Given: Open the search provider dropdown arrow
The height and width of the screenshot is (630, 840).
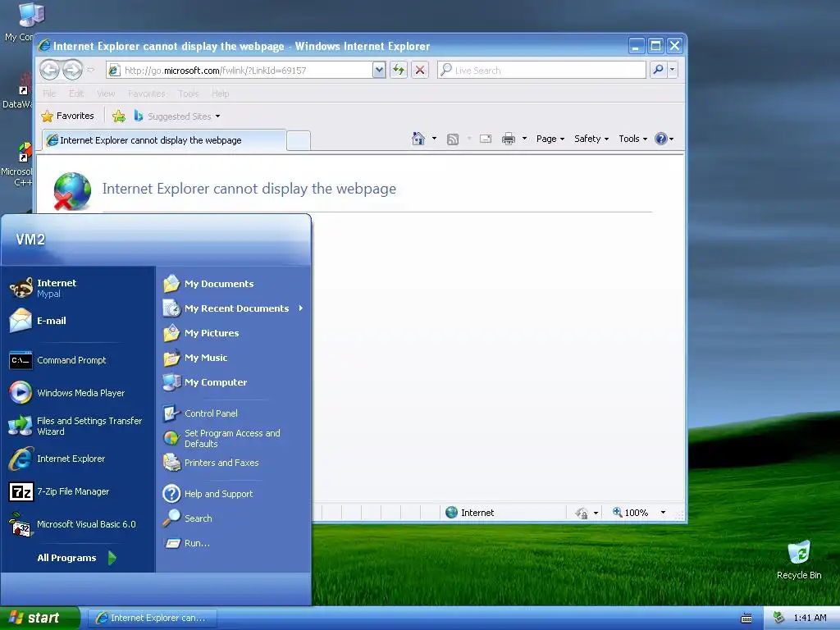Looking at the screenshot, I should (673, 70).
